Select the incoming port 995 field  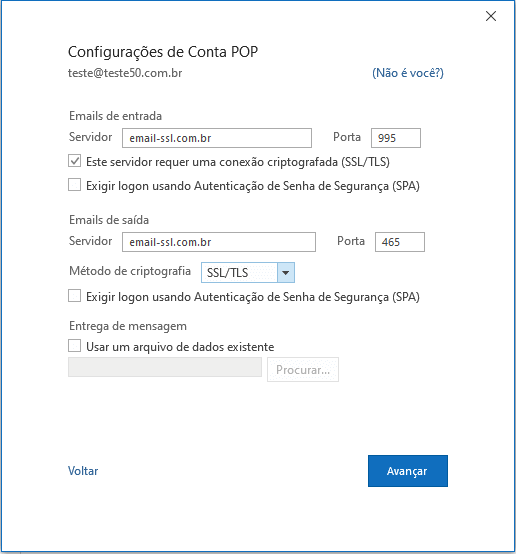pyautogui.click(x=396, y=138)
